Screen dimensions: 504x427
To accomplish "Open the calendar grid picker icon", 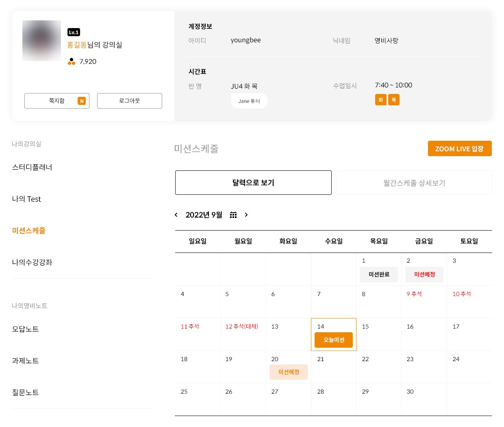I will (233, 215).
